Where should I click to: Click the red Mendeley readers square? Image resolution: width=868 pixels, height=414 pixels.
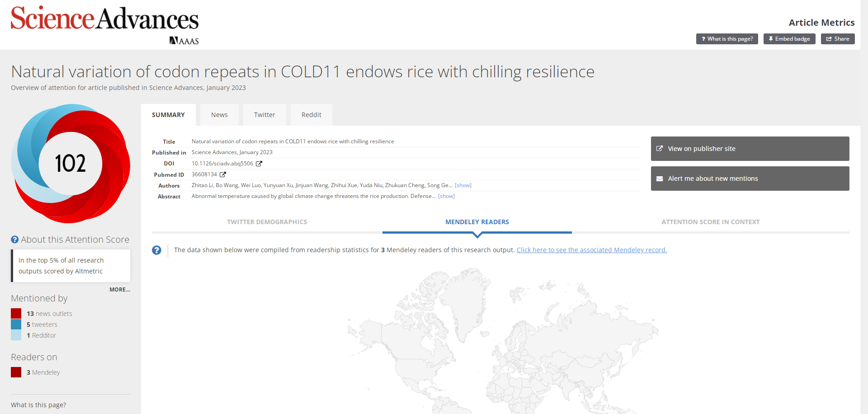coord(16,372)
